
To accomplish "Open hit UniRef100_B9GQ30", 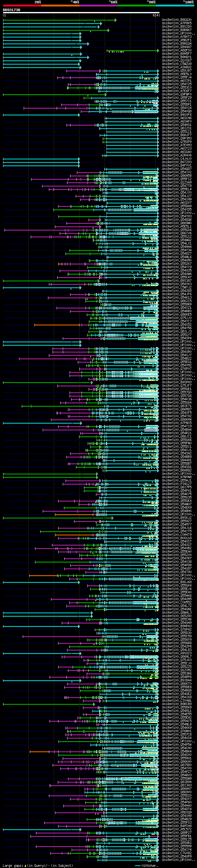I will coord(177,20).
